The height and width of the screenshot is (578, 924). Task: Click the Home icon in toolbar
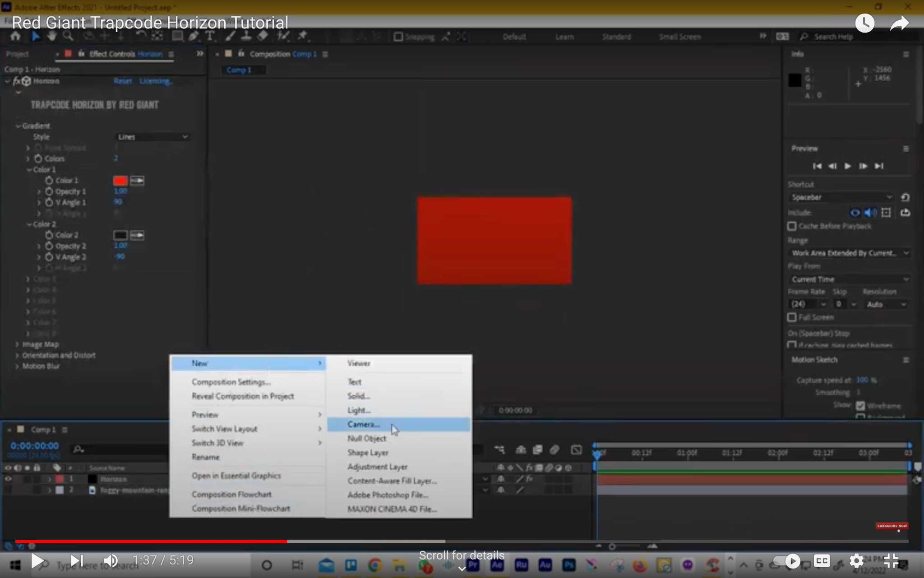click(15, 36)
